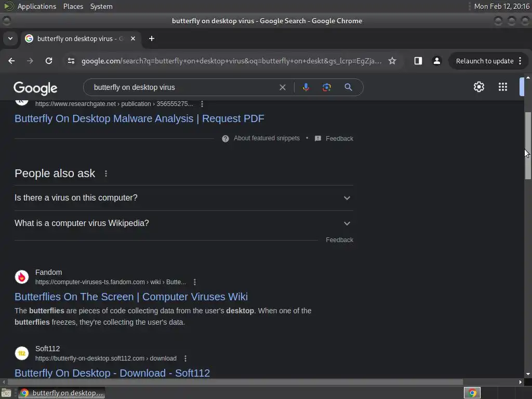The width and height of the screenshot is (532, 399).
Task: Click About featured snippets help icon
Action: click(225, 138)
